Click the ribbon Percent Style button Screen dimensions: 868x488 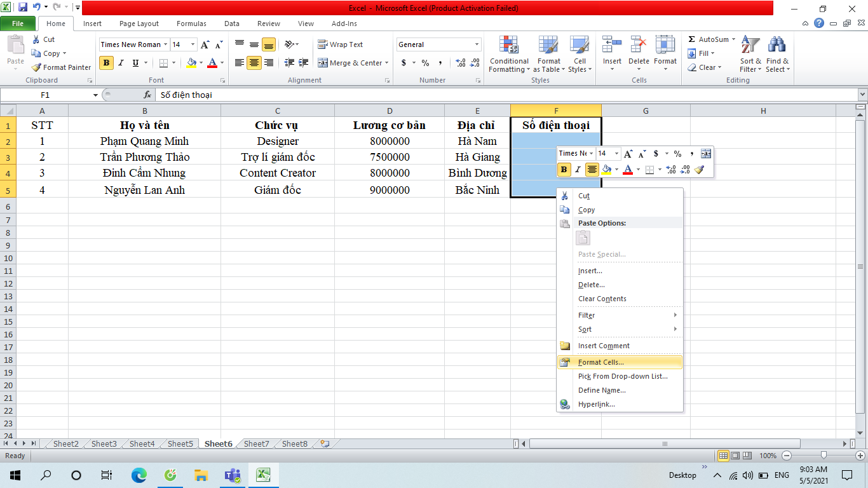coord(425,63)
